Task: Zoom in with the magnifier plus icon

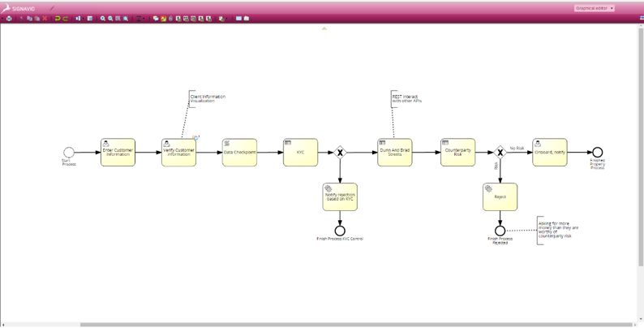Action: [x=103, y=19]
